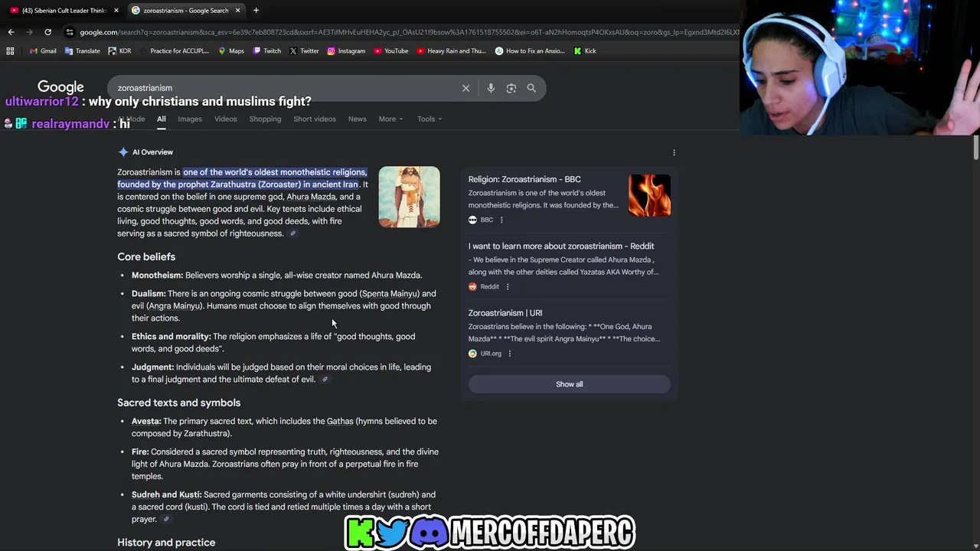Click the Core beliefs heading

point(146,256)
